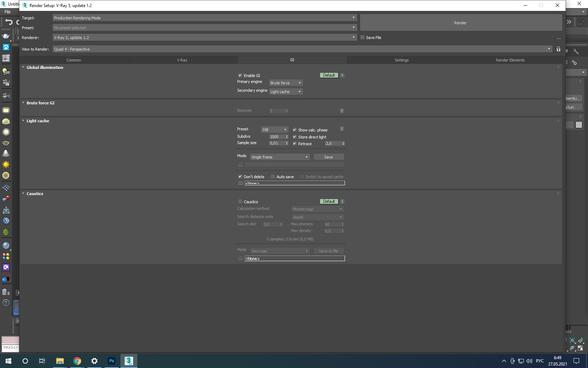Click the Light cache Subdivs value field
This screenshot has width=588, height=368.
pyautogui.click(x=277, y=137)
